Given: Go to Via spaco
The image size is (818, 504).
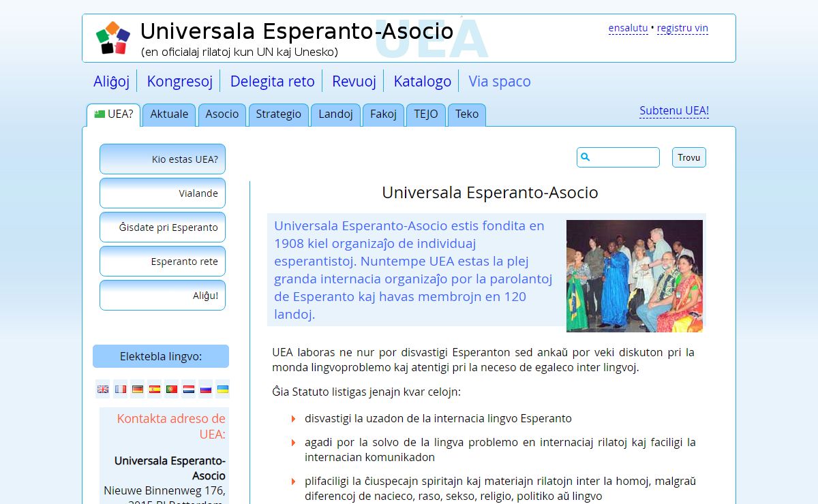Looking at the screenshot, I should [500, 82].
